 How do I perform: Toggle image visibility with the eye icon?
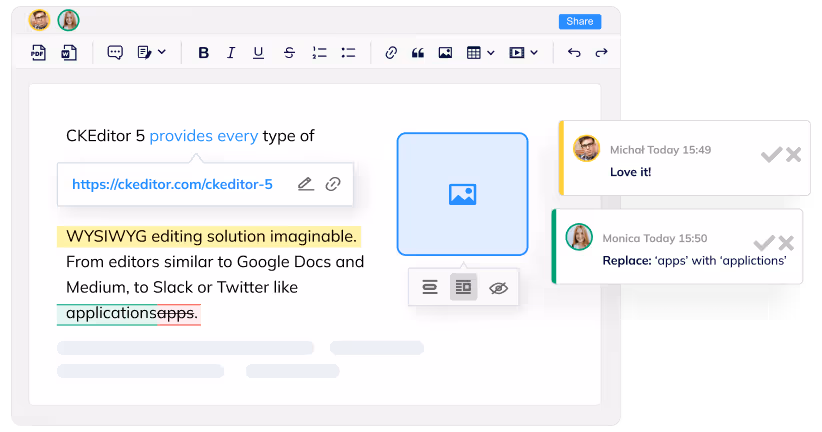pos(498,288)
